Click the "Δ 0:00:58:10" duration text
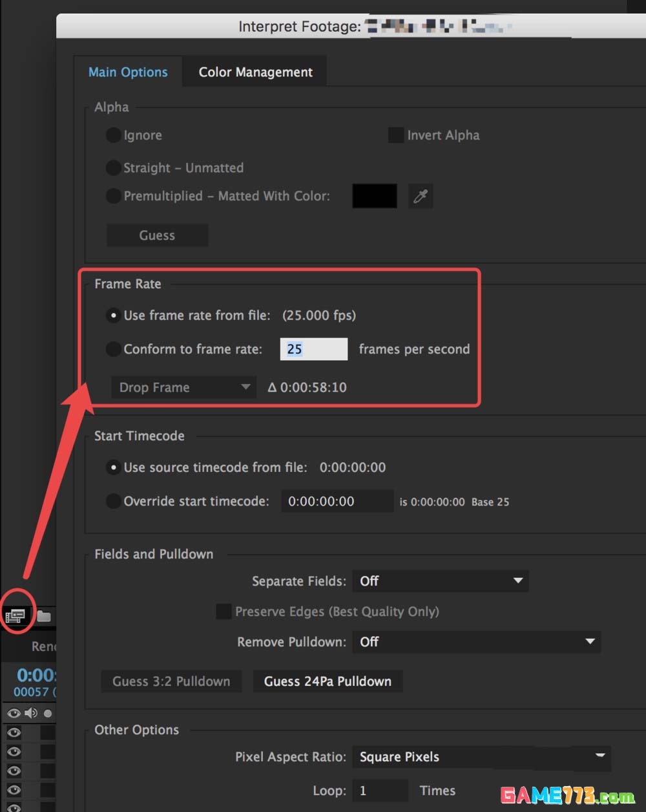 click(307, 387)
